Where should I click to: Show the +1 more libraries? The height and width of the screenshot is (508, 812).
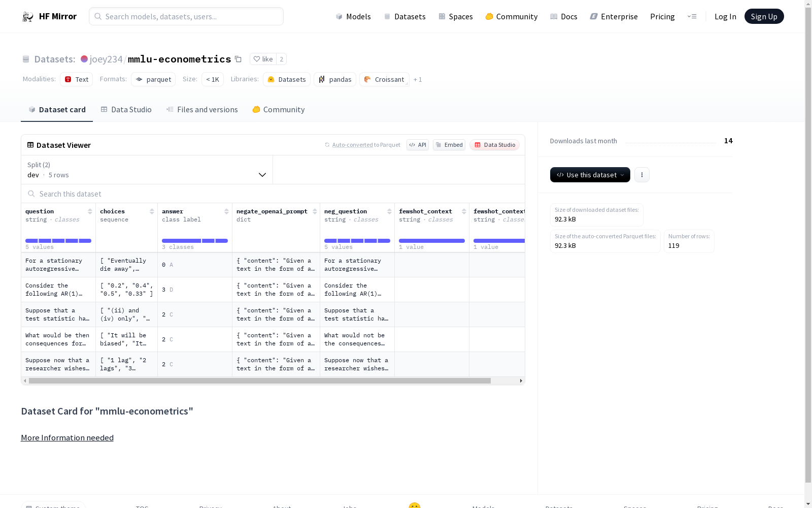(x=418, y=79)
